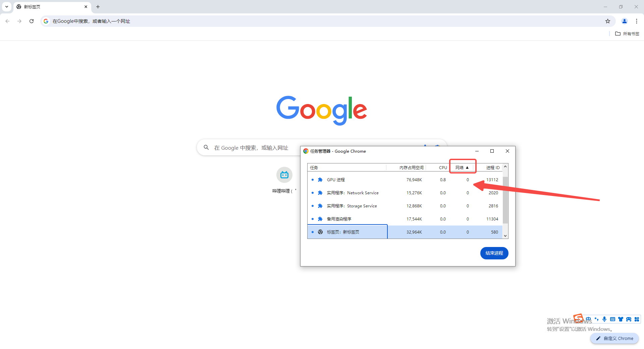Click the IME game controller icon

click(x=629, y=319)
